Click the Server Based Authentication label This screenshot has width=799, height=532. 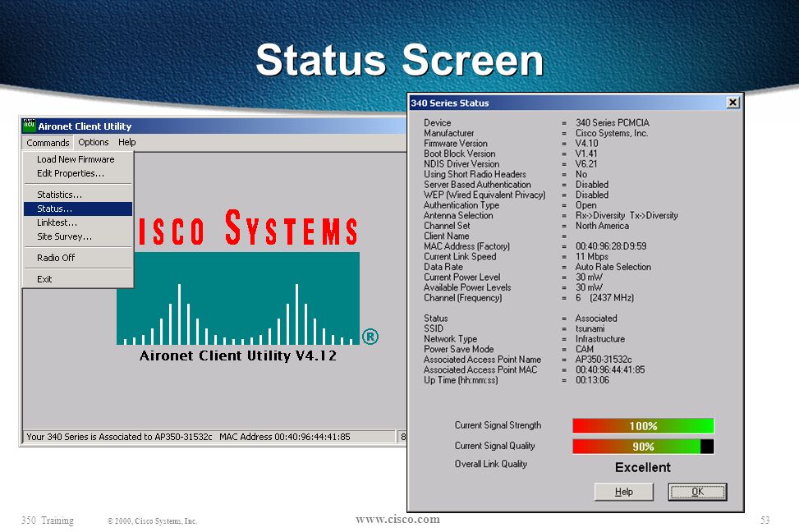coord(477,185)
